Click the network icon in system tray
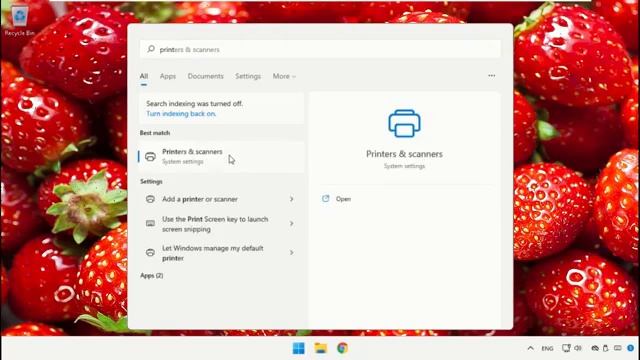 pos(566,348)
